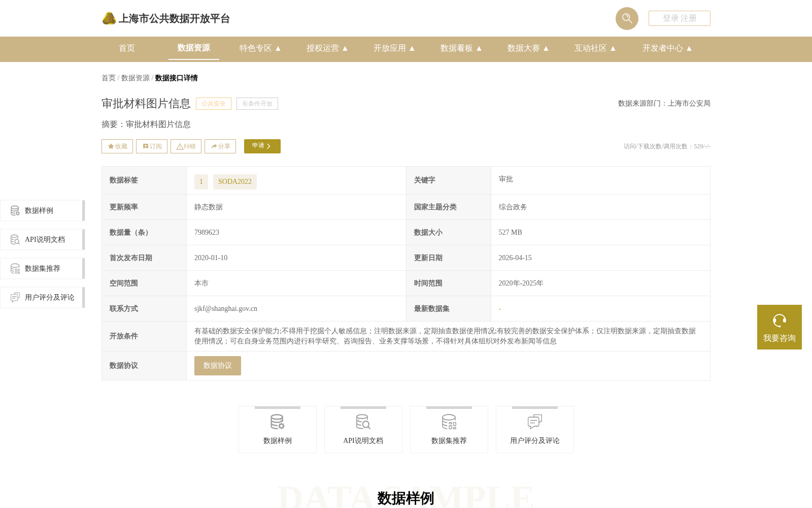Expand the 开发者中心 menu arrow

point(689,48)
